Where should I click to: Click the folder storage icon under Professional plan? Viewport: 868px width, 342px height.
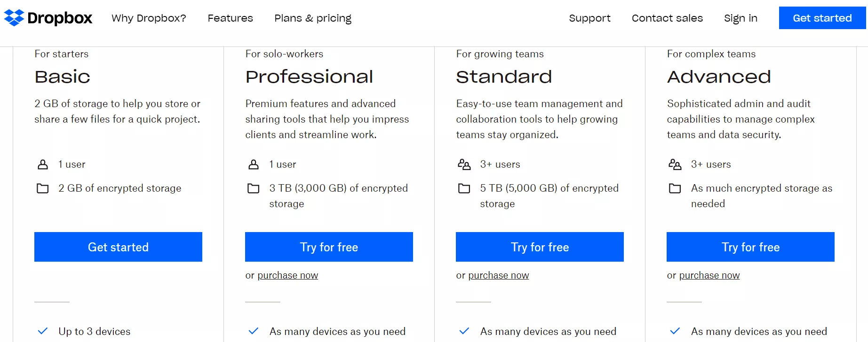click(253, 188)
